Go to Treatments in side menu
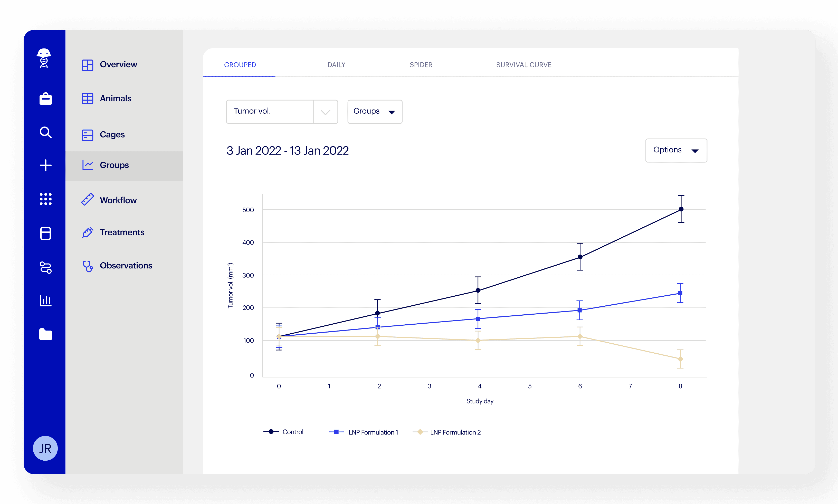838x504 pixels. [122, 232]
